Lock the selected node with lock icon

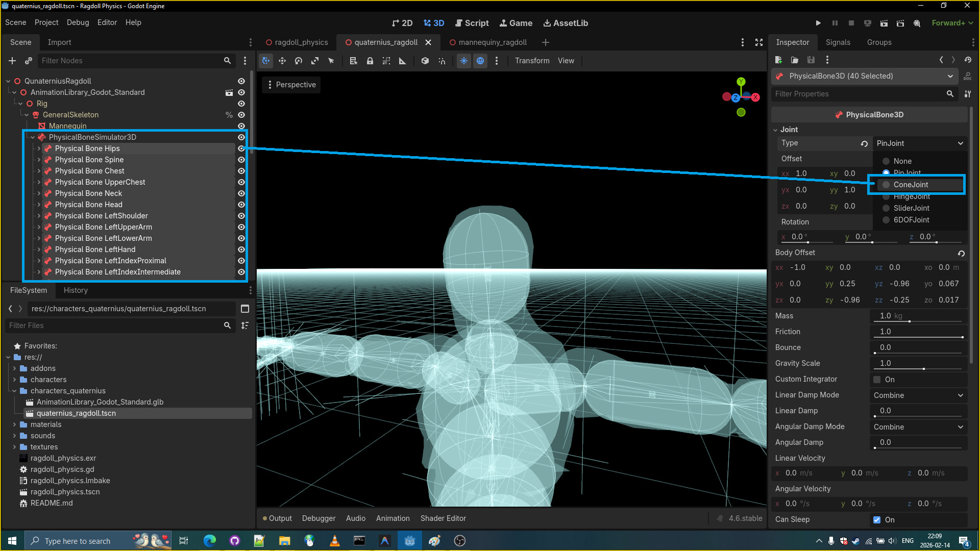370,61
